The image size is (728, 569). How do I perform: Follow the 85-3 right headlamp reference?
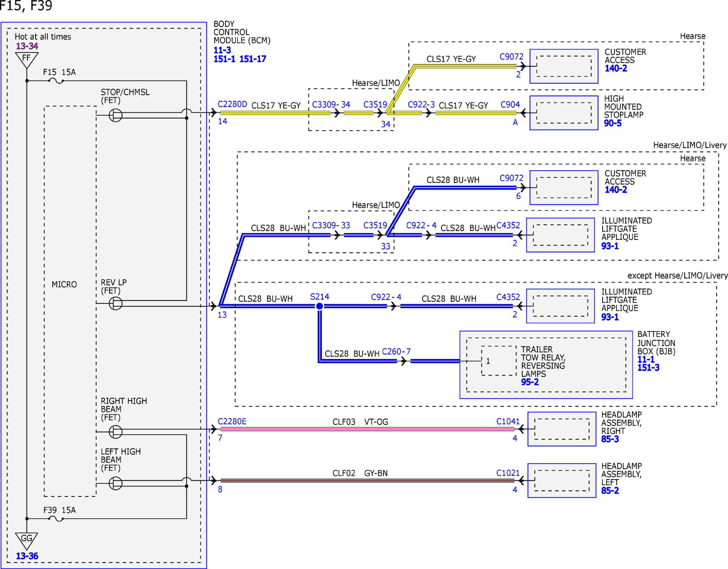coord(610,439)
